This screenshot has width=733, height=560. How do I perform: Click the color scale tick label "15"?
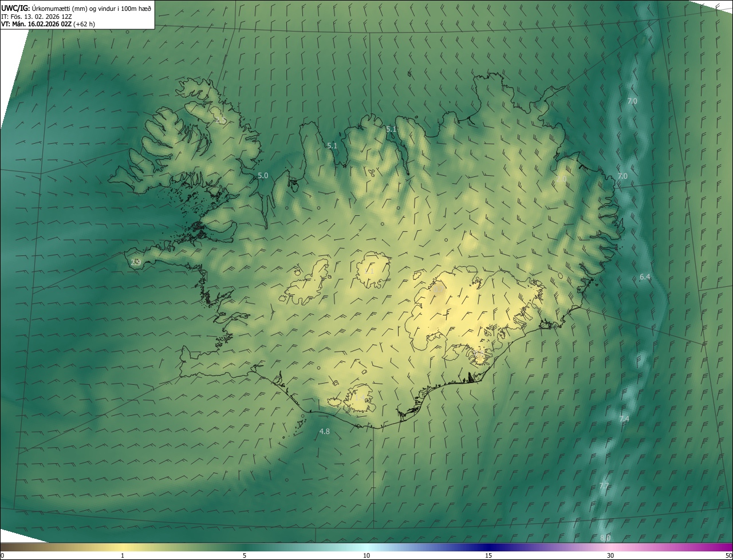pos(488,555)
